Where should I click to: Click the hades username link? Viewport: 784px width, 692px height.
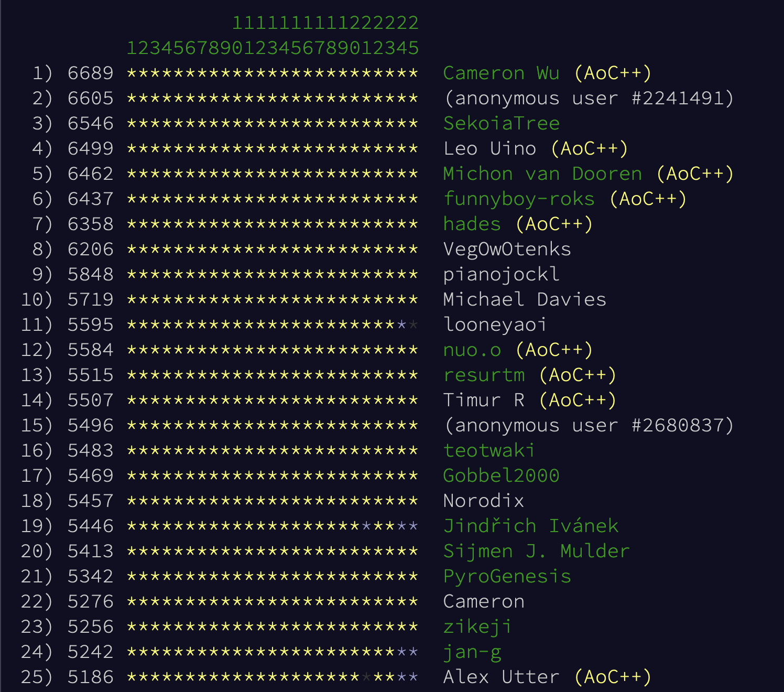click(x=472, y=224)
